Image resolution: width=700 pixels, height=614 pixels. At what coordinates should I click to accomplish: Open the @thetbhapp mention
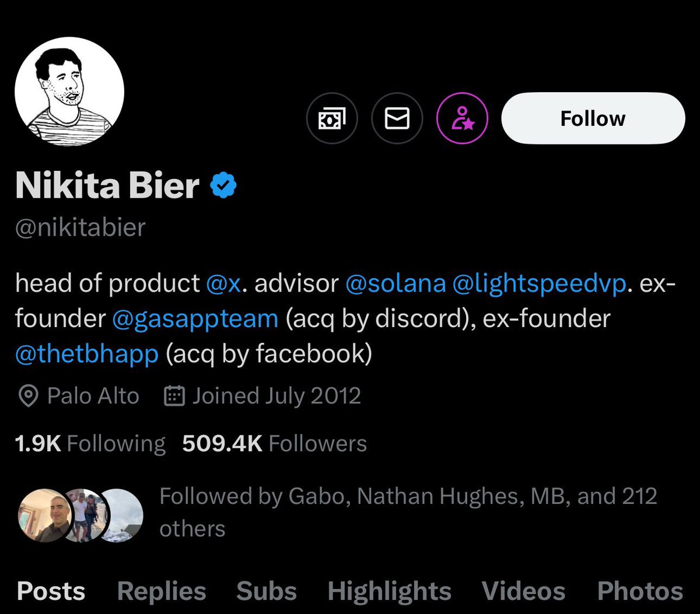click(x=87, y=354)
